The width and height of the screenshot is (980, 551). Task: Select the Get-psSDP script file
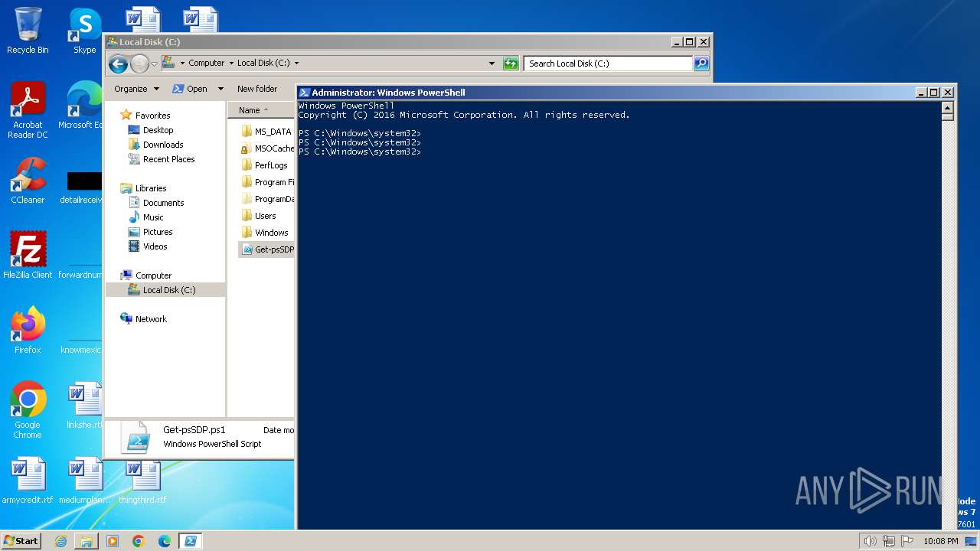pos(266,249)
